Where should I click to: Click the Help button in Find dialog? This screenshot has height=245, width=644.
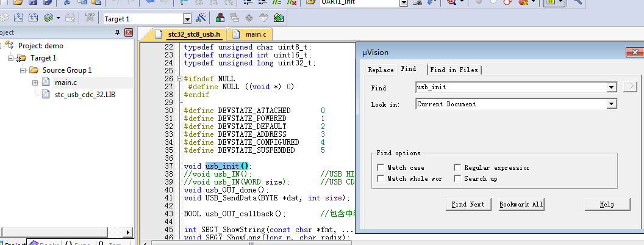point(607,204)
